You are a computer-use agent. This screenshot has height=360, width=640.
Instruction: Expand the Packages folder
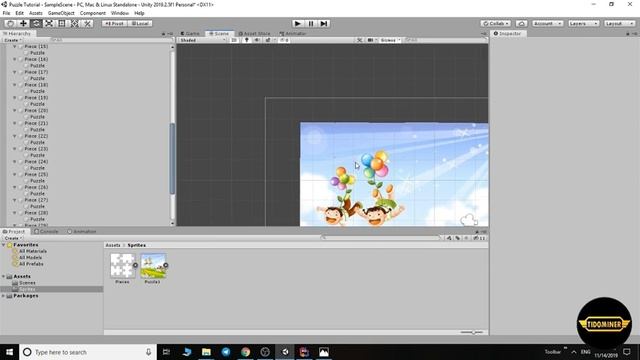[4, 296]
